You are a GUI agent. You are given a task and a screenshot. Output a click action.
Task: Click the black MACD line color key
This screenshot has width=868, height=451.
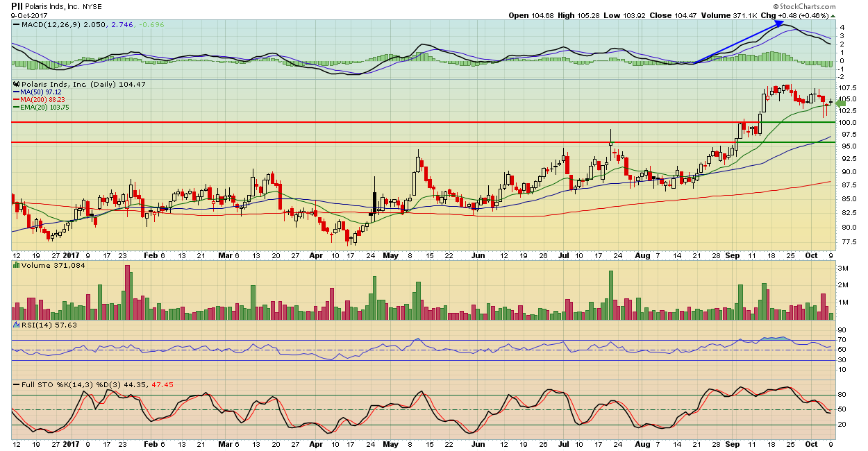16,25
